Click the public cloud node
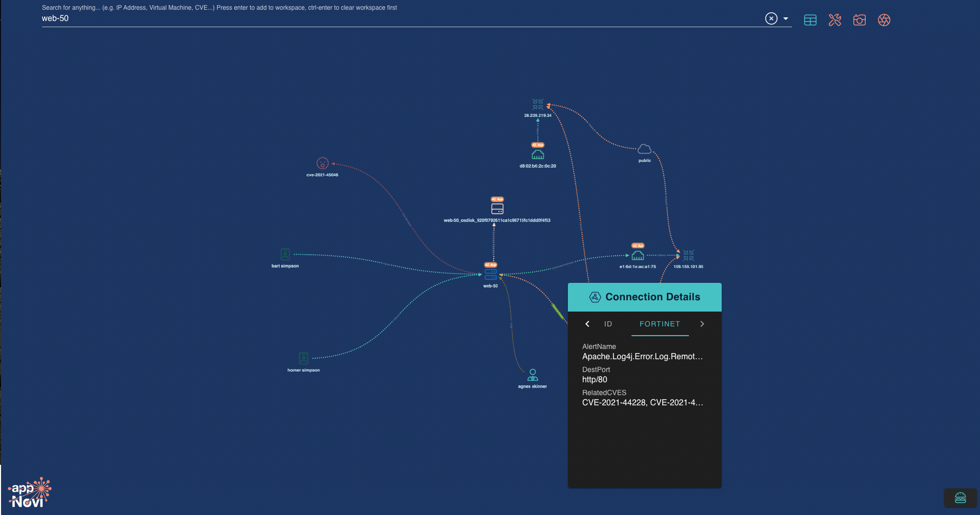This screenshot has width=980, height=515. pyautogui.click(x=644, y=150)
